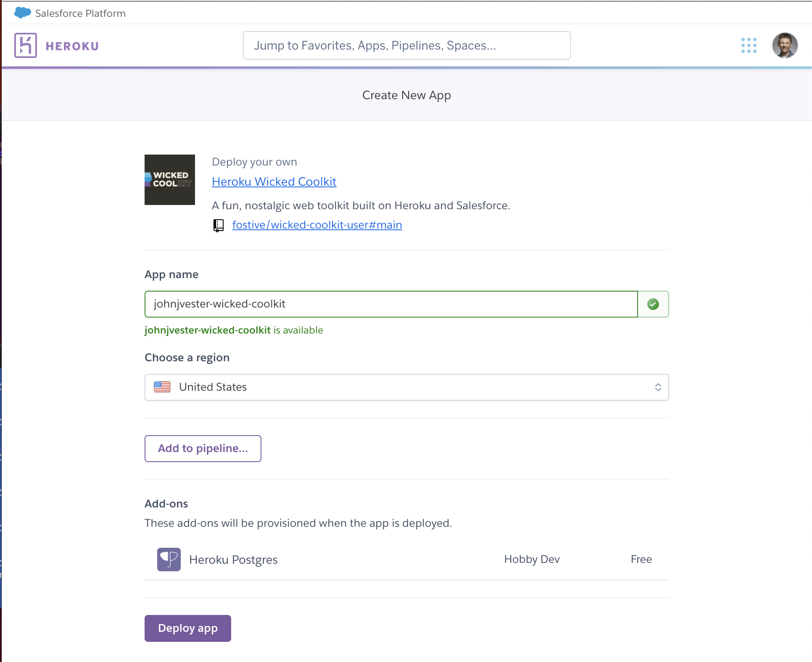Click the Salesforce cloud icon
812x662 pixels.
pos(22,13)
